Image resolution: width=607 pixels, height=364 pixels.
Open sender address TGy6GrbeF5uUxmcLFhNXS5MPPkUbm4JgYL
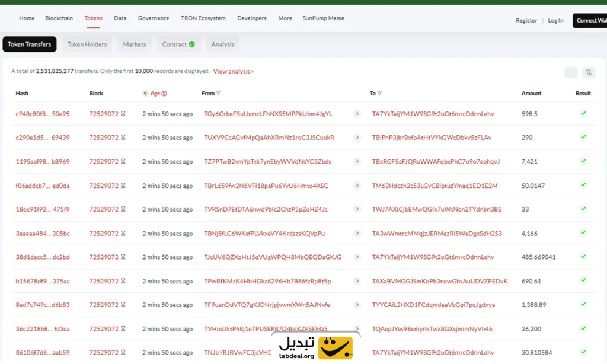pos(268,114)
